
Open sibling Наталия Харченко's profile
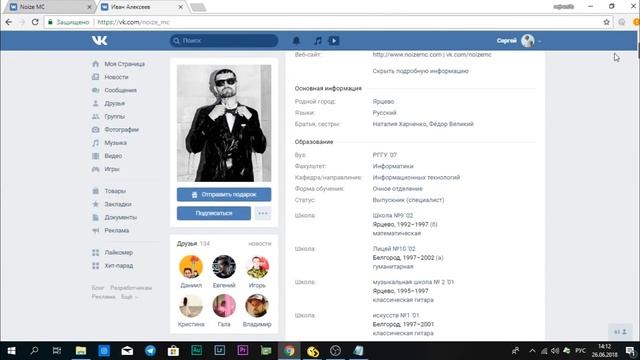click(x=399, y=124)
